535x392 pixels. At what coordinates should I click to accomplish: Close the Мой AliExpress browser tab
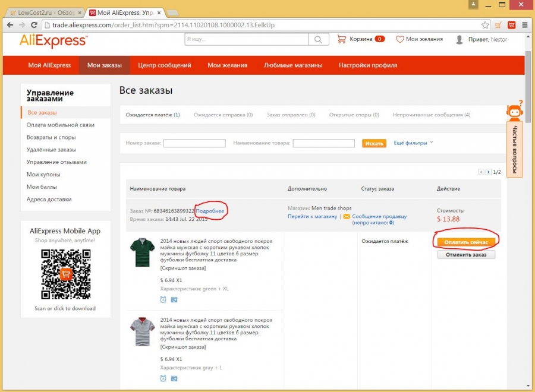159,12
